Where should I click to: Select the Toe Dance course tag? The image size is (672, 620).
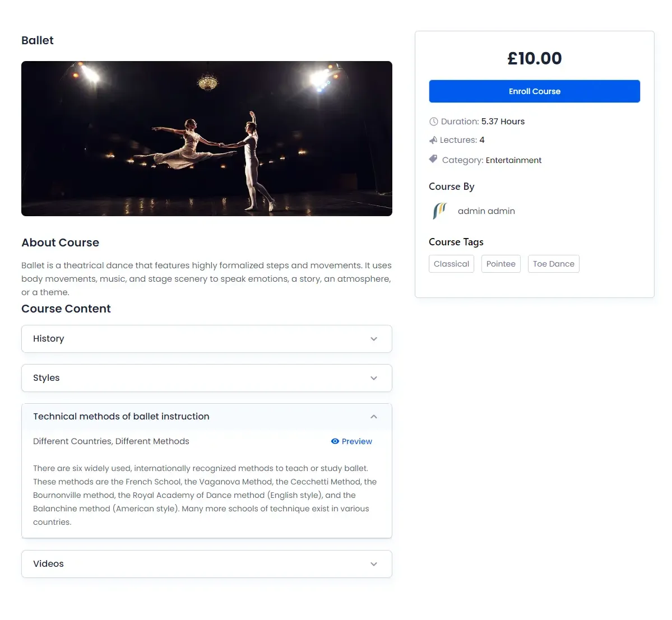553,264
